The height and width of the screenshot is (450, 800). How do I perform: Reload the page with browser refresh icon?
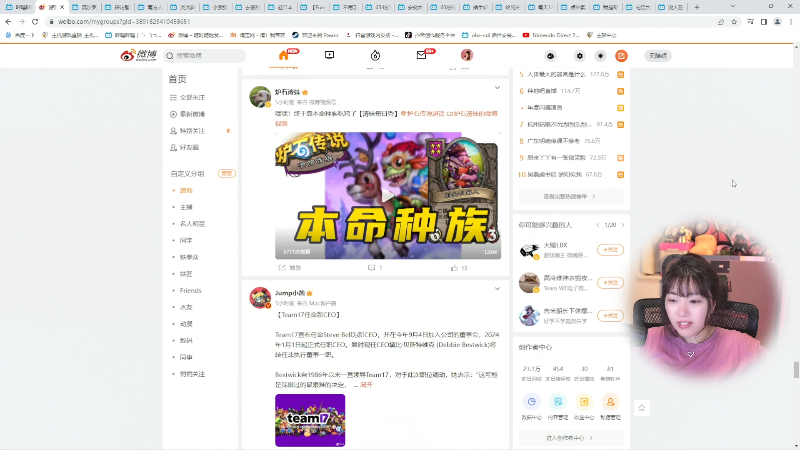35,21
